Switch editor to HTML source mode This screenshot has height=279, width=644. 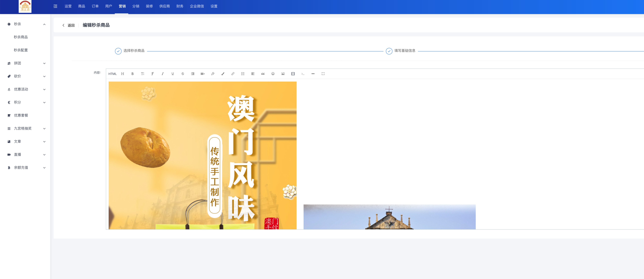click(113, 74)
